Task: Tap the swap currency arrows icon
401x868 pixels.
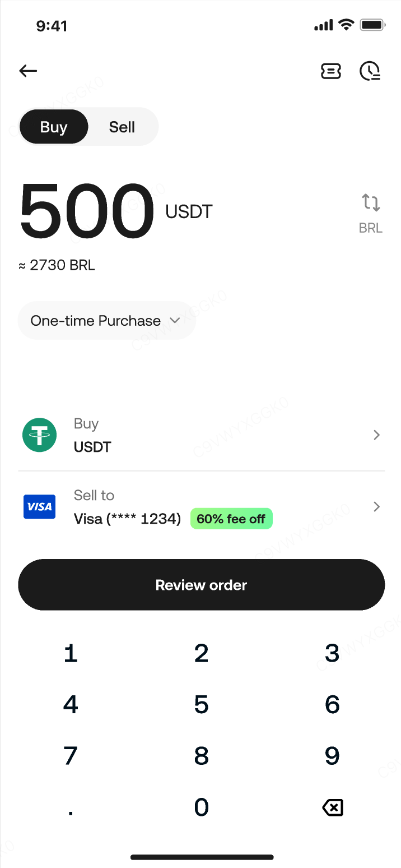Action: pyautogui.click(x=371, y=202)
